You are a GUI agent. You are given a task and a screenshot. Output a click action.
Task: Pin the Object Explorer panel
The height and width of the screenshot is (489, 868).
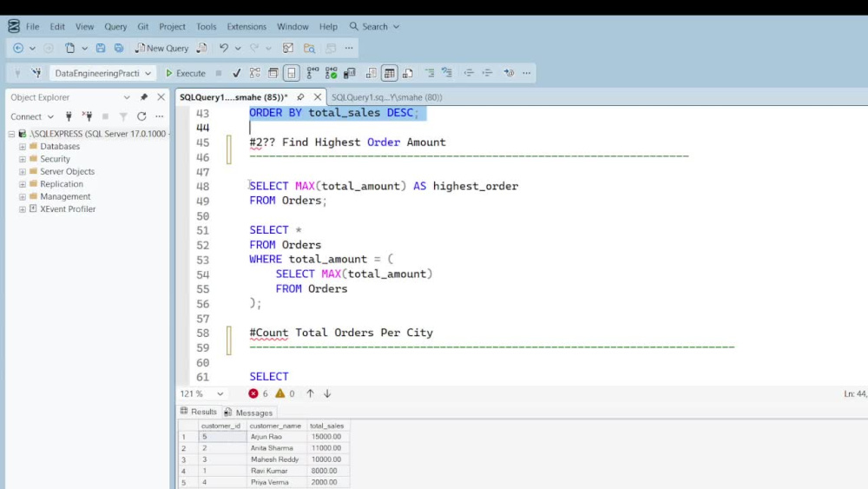click(144, 97)
